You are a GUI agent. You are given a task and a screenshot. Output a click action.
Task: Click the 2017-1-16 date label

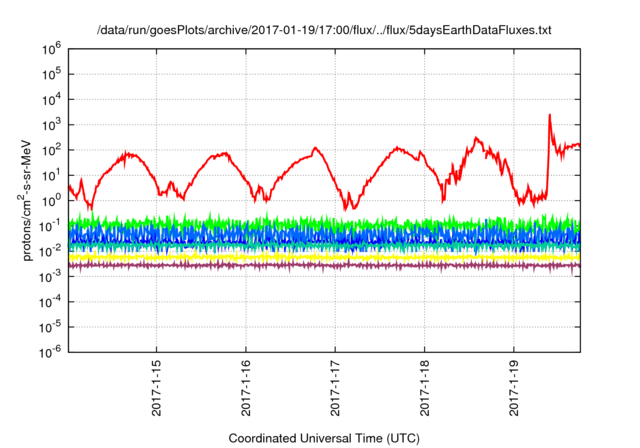coord(246,388)
